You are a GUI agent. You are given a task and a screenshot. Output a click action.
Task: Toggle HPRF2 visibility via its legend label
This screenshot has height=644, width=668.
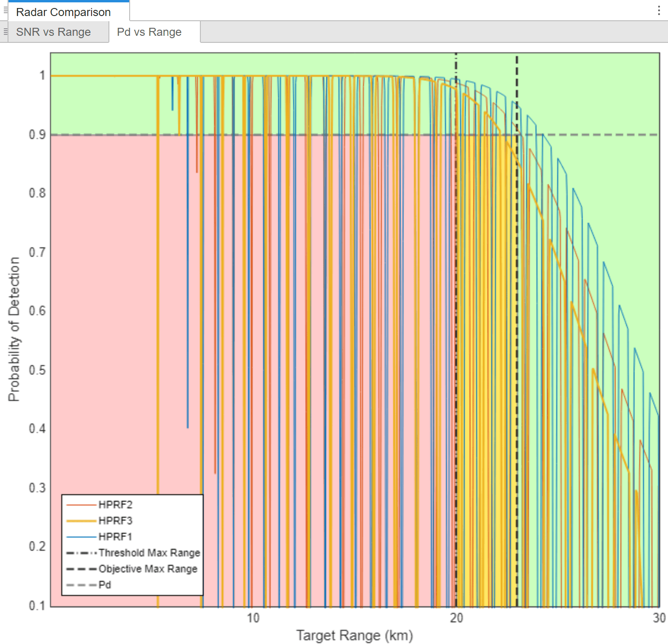click(x=115, y=505)
